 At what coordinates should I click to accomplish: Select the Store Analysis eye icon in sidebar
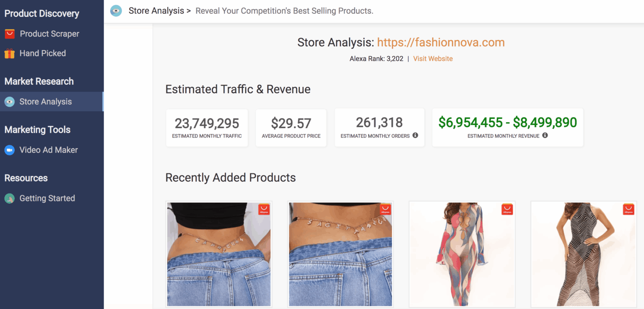click(x=10, y=102)
